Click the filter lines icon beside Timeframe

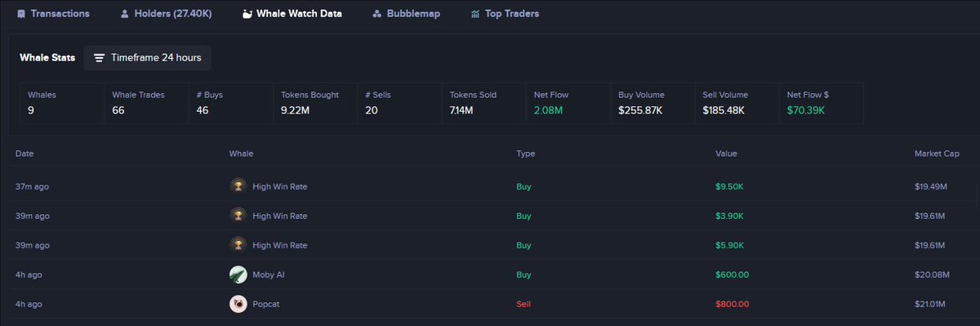pyautogui.click(x=99, y=58)
